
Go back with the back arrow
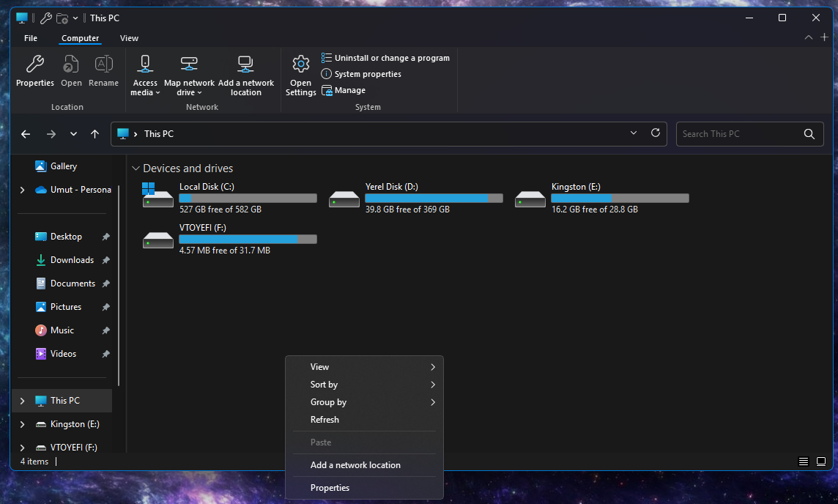point(26,134)
